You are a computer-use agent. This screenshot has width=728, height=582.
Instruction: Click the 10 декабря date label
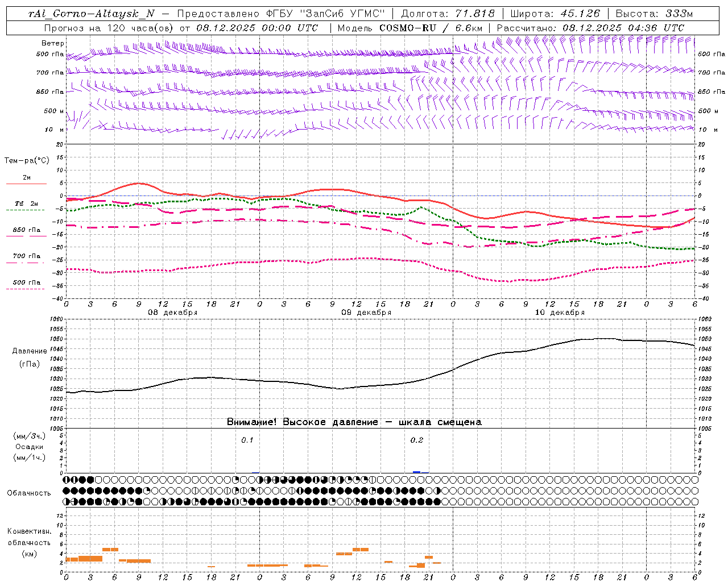[560, 313]
